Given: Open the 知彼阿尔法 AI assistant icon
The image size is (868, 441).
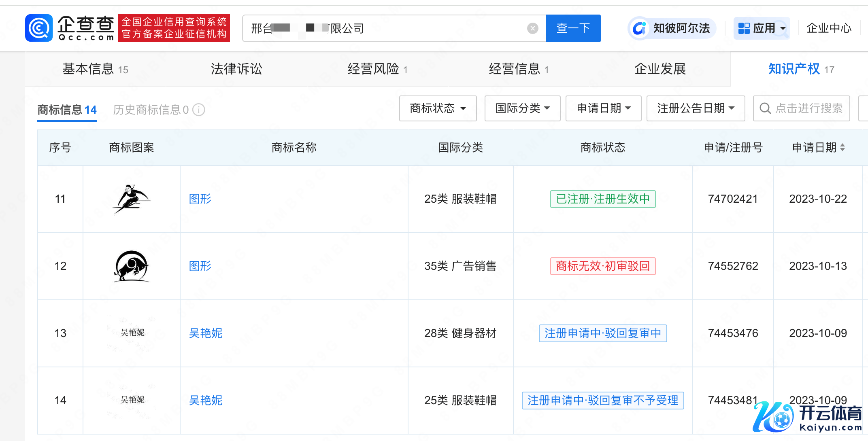Looking at the screenshot, I should [639, 28].
